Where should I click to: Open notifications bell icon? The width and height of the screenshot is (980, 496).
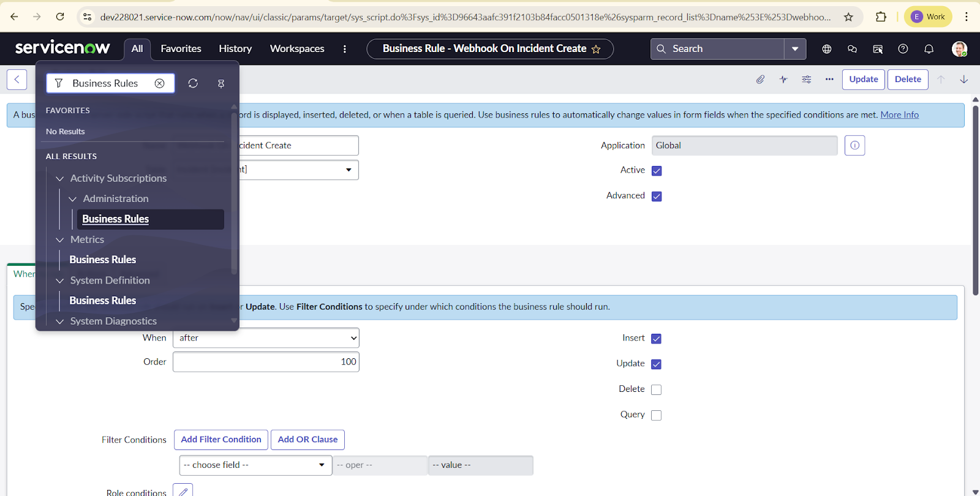929,49
